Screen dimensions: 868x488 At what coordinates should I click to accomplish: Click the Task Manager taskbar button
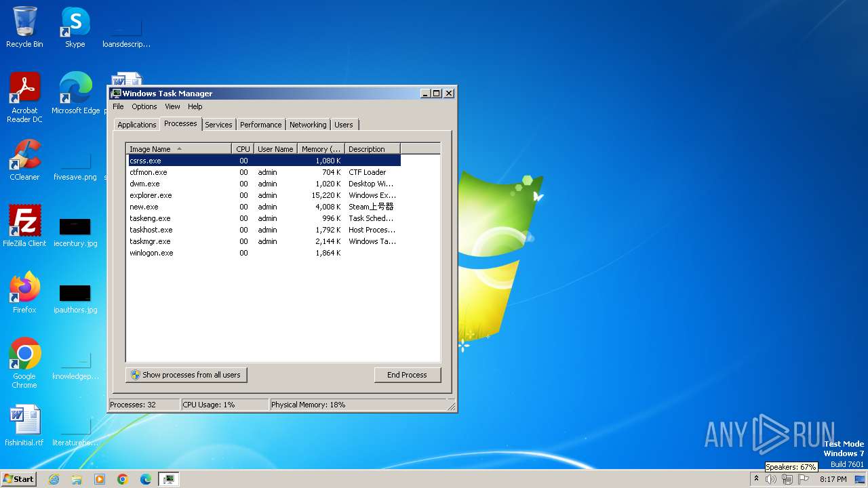169,479
